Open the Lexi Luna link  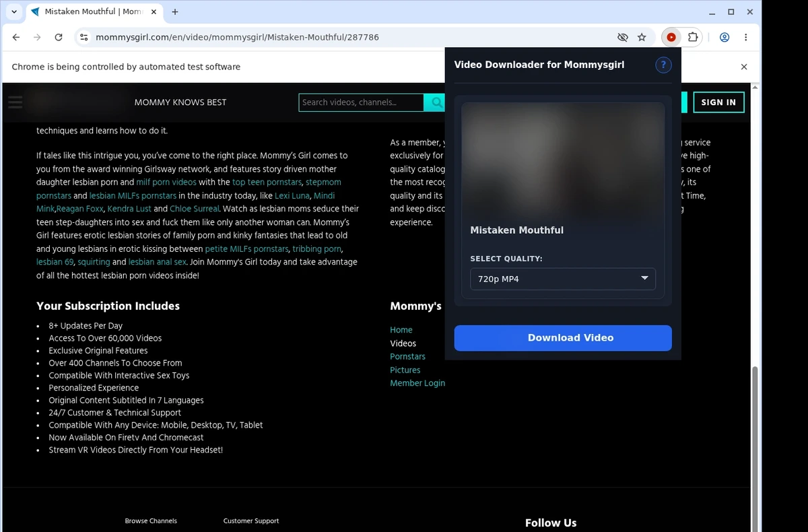coord(292,196)
